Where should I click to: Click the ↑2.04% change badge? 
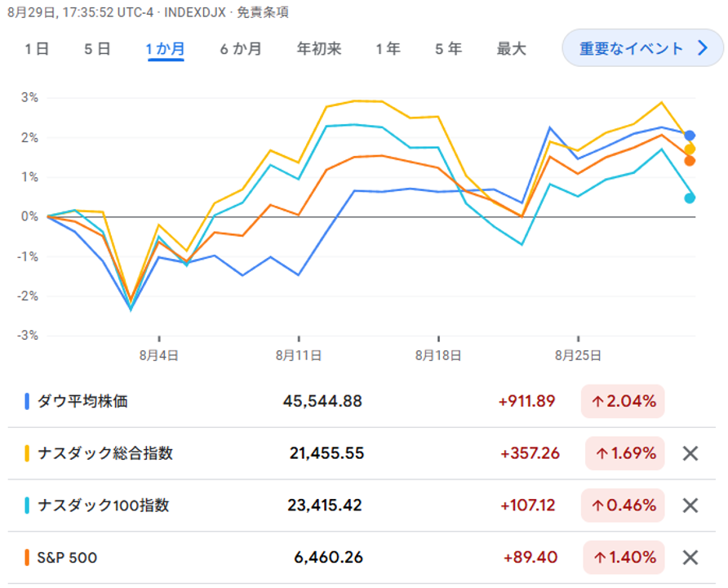click(x=623, y=401)
